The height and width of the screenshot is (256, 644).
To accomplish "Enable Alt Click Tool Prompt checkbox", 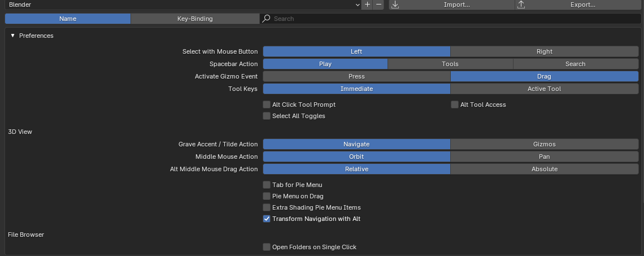I will [267, 105].
